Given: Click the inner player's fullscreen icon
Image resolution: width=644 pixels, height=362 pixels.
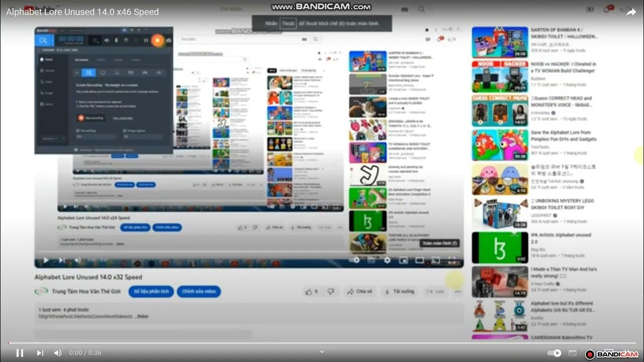Looking at the screenshot, I should (452, 260).
